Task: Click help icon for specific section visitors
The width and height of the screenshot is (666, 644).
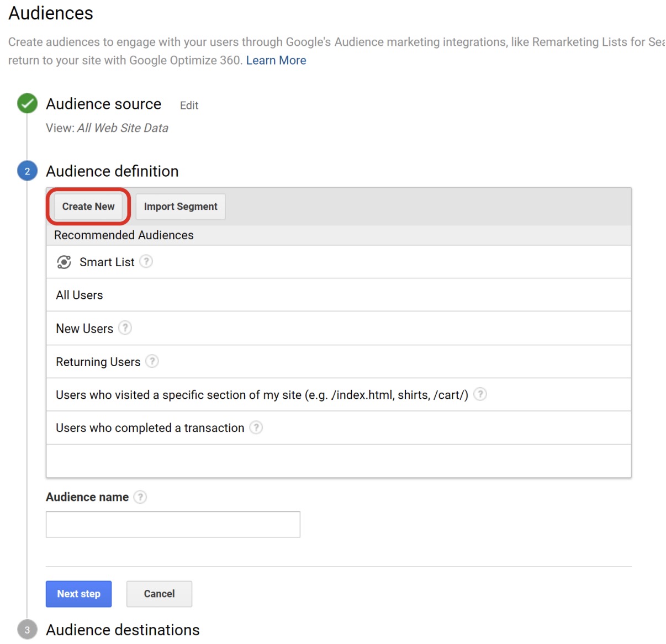Action: [x=480, y=394]
